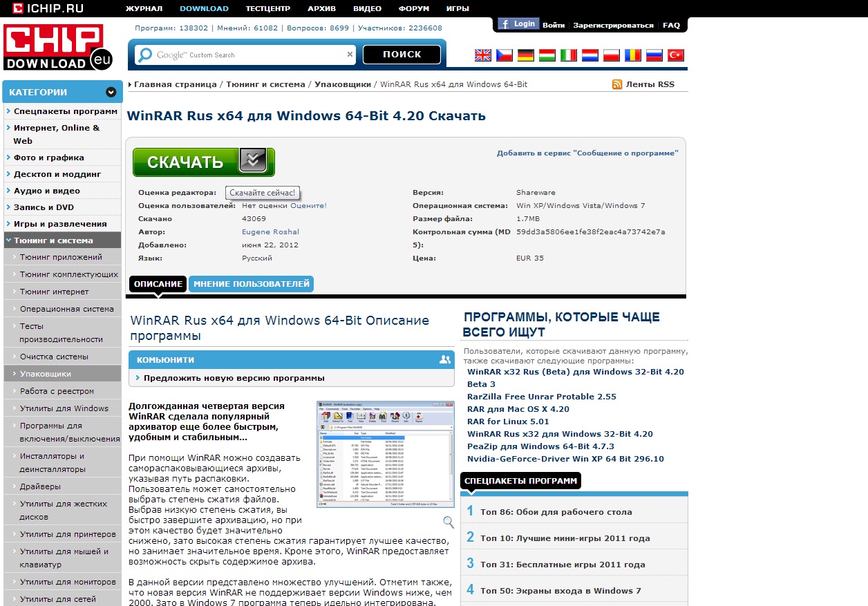Viewport: 868px width, 606px height.
Task: Switch to Мнение пользователей tab
Action: [x=251, y=284]
